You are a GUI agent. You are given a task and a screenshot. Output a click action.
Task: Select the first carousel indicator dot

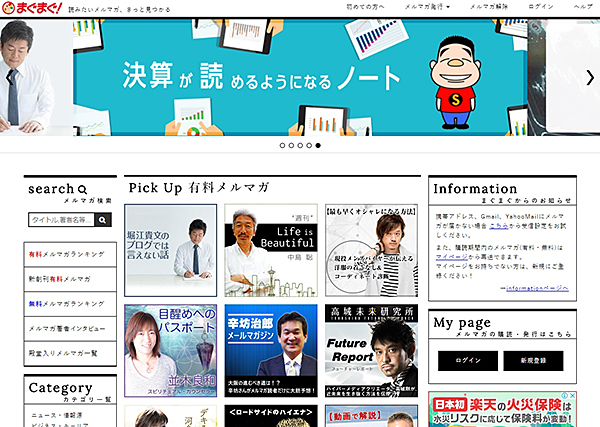(x=282, y=145)
